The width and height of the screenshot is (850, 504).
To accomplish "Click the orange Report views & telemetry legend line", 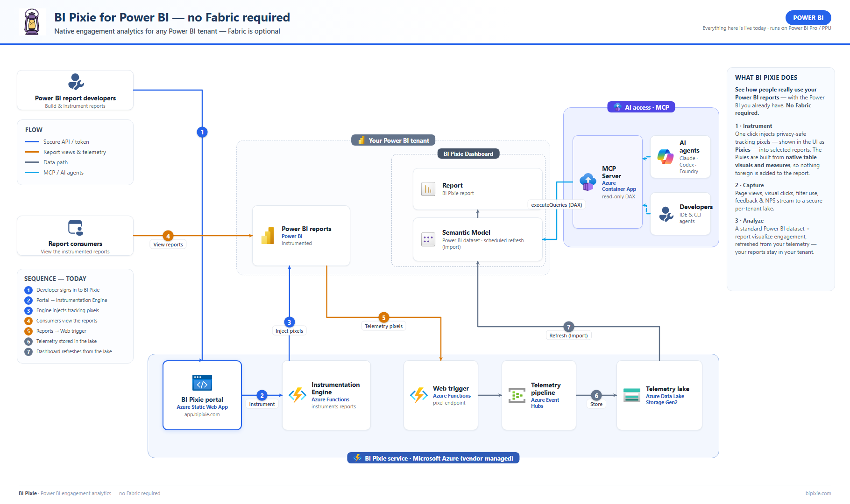I will tap(32, 152).
